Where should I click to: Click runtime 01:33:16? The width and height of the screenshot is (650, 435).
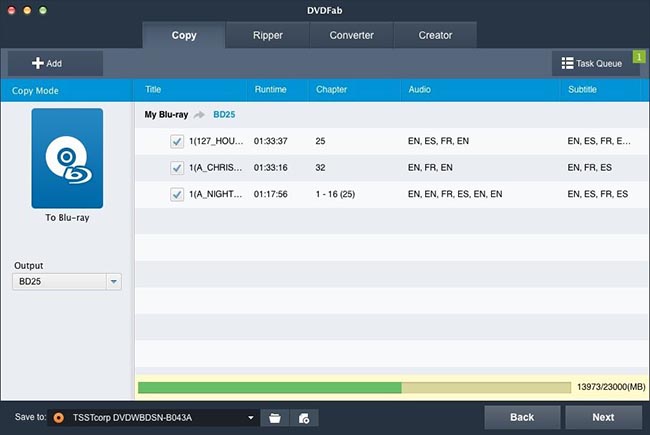click(x=270, y=168)
